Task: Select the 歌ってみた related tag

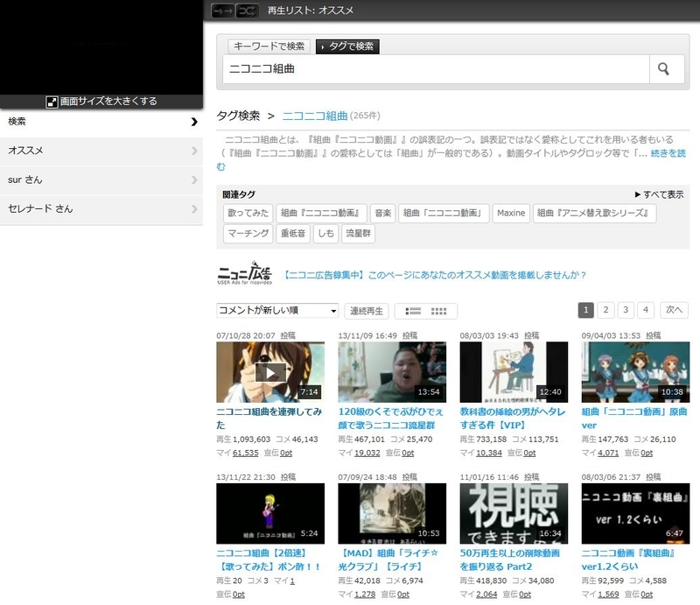Action: [x=248, y=213]
